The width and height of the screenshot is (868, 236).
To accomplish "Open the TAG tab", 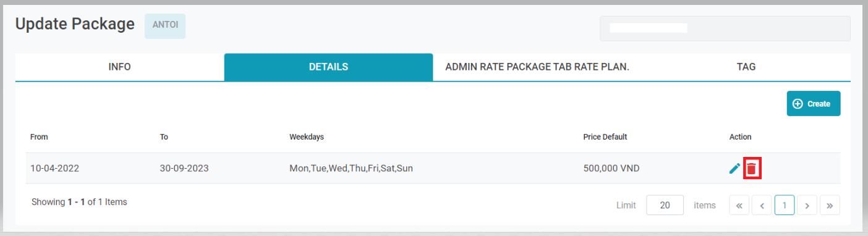I will [746, 67].
